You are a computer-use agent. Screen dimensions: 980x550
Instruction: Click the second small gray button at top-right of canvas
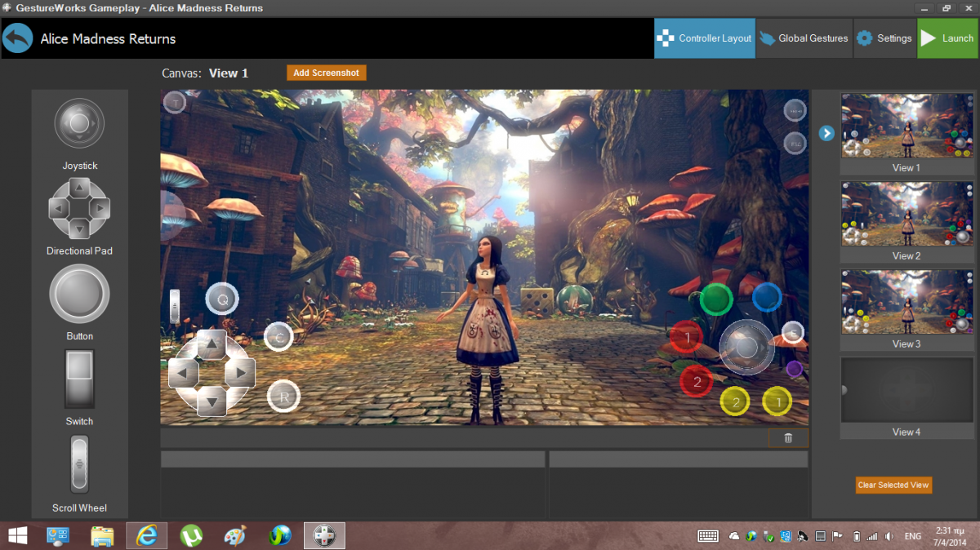click(x=795, y=144)
